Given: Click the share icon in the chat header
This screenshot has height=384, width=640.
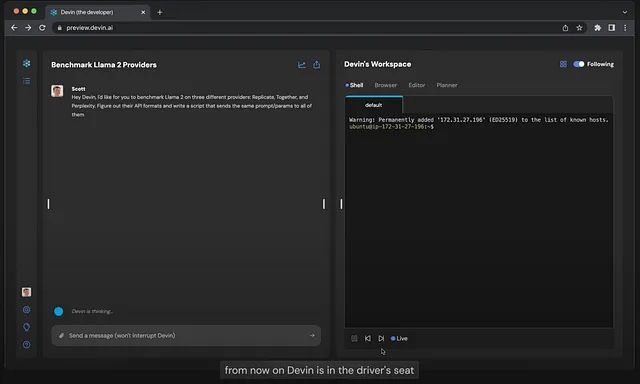Looking at the screenshot, I should (x=316, y=64).
